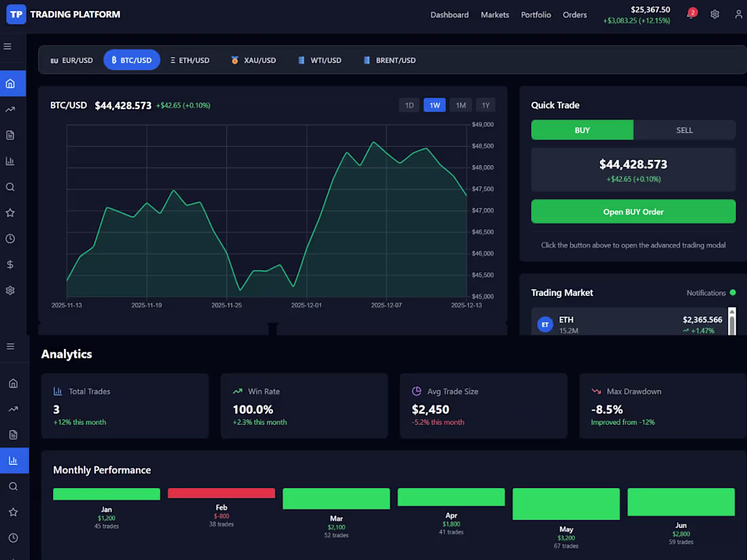Switch the chart to 1M timeframe
The image size is (747, 560).
coord(460,105)
